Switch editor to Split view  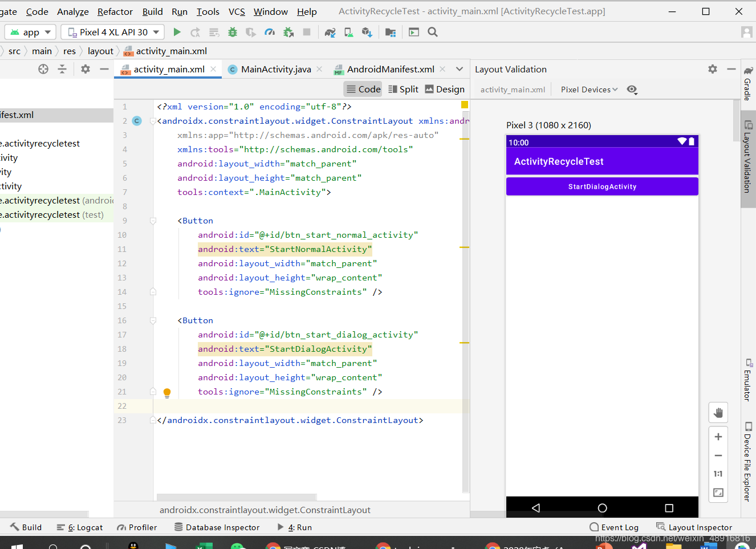403,89
